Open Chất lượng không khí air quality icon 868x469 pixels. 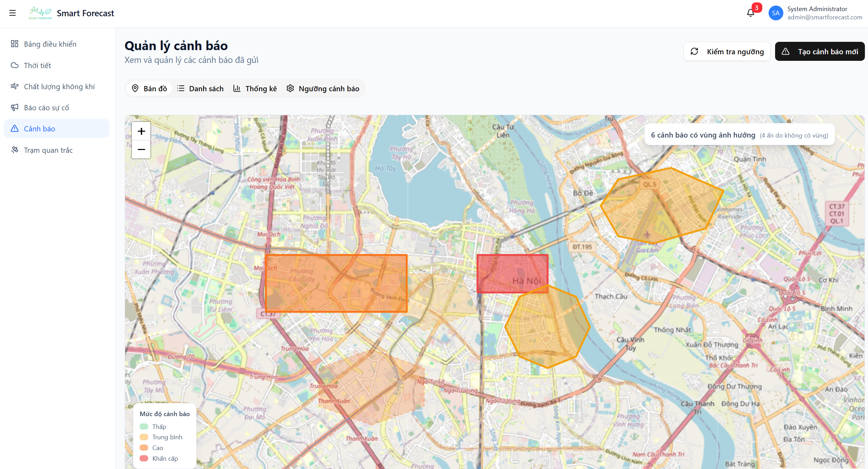[x=15, y=86]
